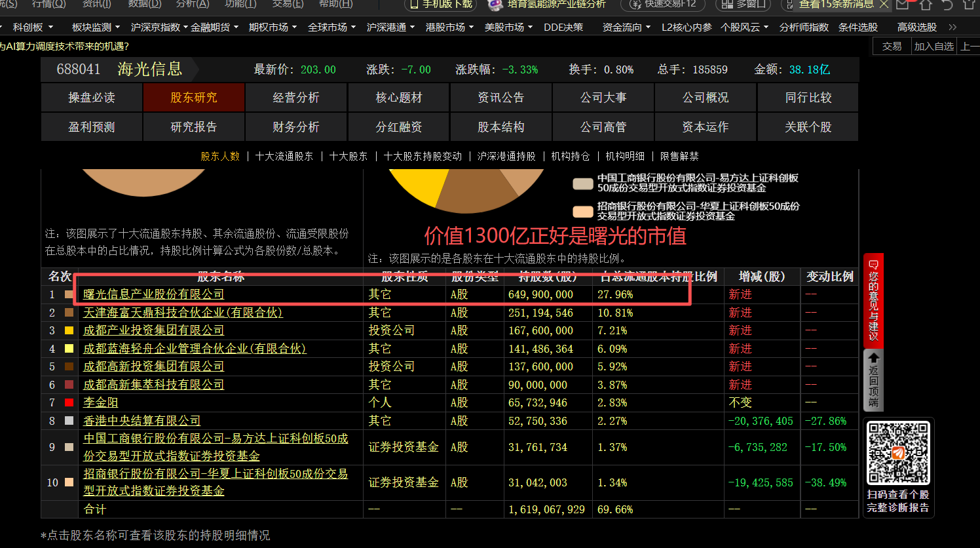980x548 pixels.
Task: Expand the 科创板 dropdown
Action: pyautogui.click(x=33, y=27)
